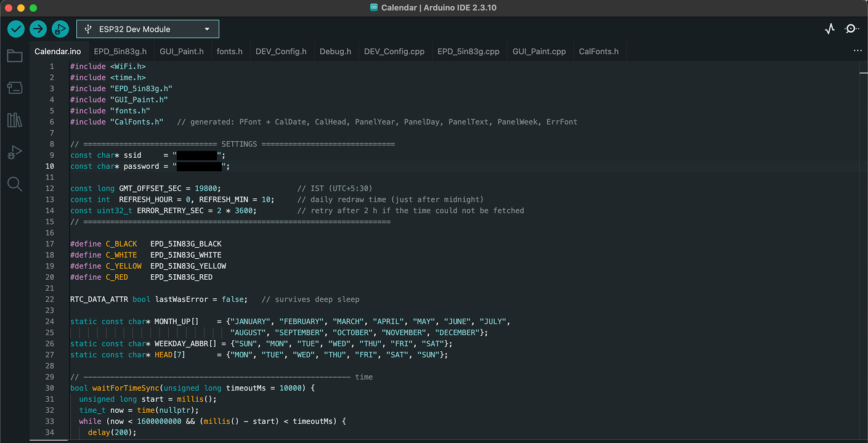868x443 pixels.
Task: Start debugging with the debug toolbar button
Action: 60,29
